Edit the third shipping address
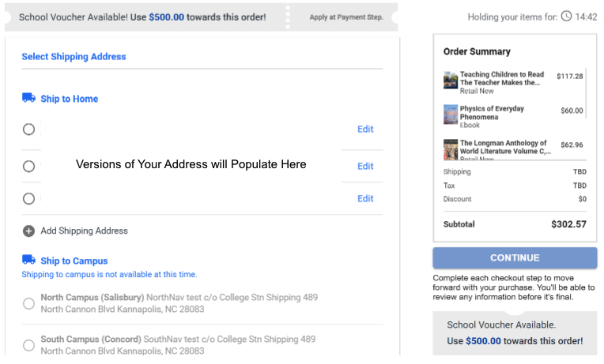The image size is (604, 364). (365, 198)
